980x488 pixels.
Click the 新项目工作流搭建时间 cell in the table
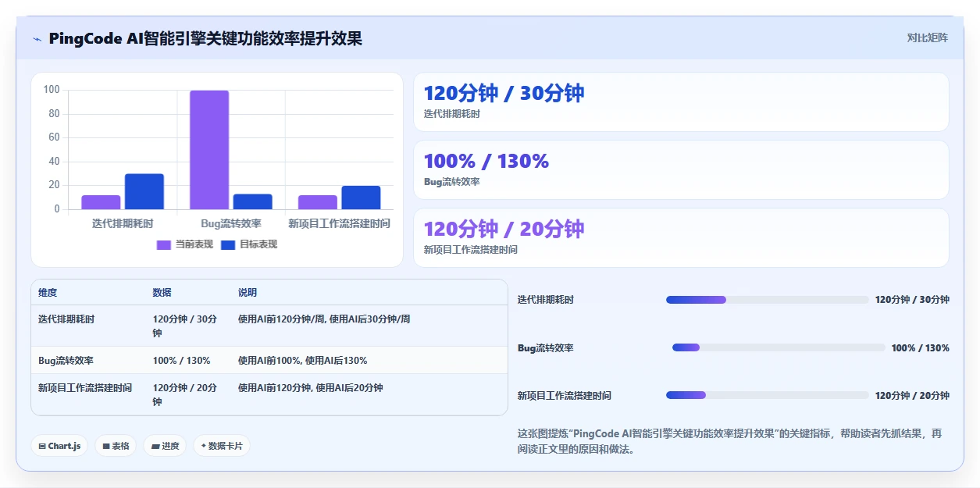click(85, 388)
